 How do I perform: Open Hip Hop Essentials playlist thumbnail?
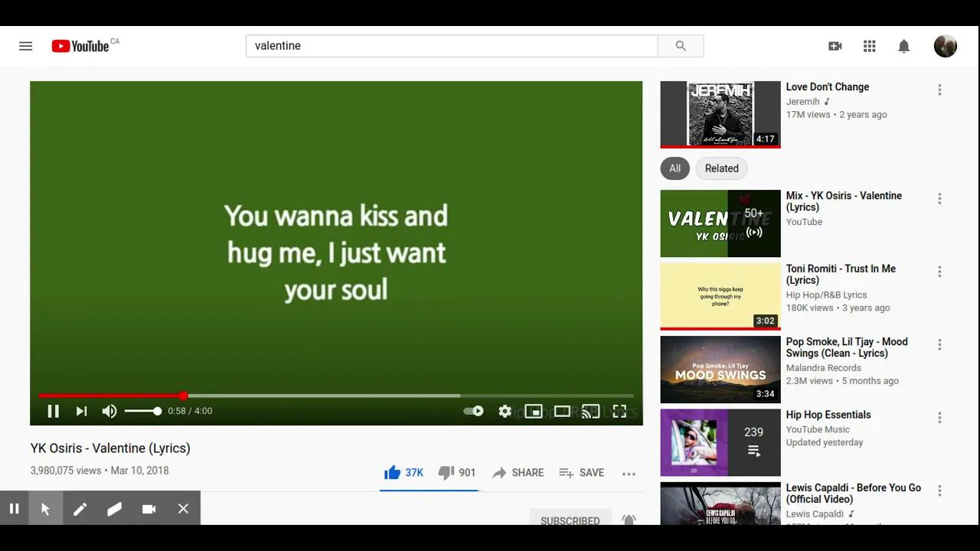click(720, 442)
